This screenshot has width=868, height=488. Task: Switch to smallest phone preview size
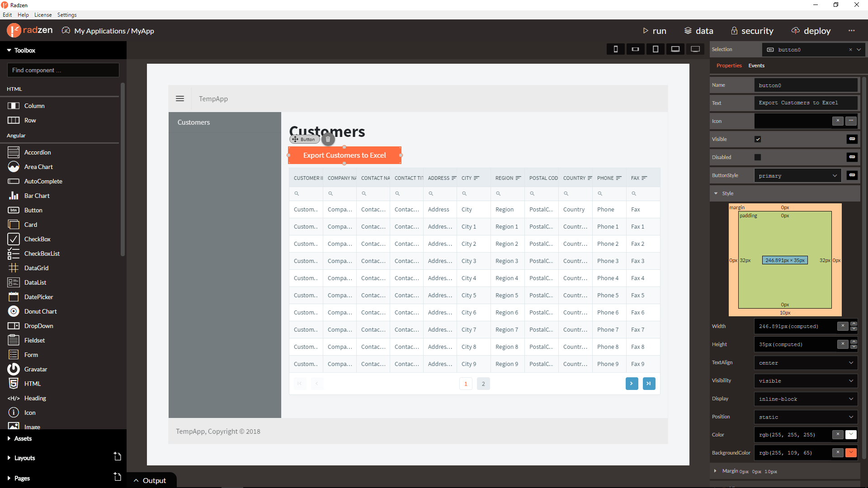615,49
